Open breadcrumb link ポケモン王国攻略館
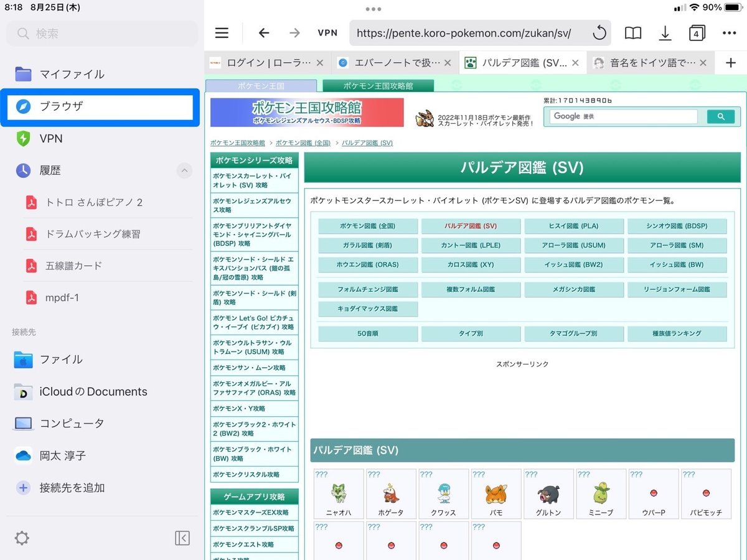 point(238,143)
